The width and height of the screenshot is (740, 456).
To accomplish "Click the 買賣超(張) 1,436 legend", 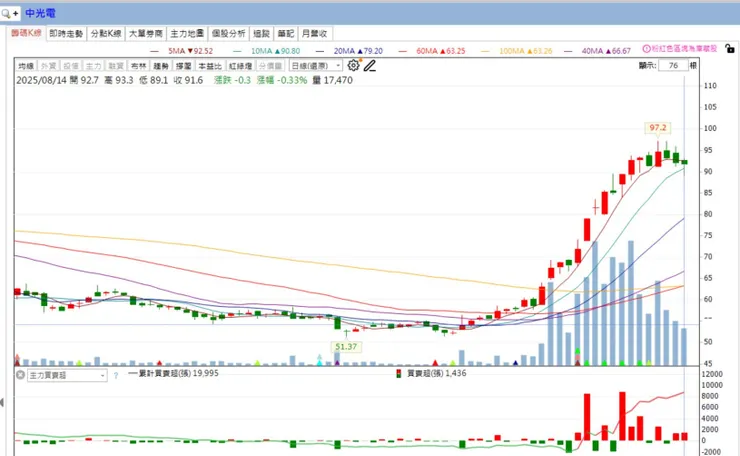I will click(x=431, y=373).
